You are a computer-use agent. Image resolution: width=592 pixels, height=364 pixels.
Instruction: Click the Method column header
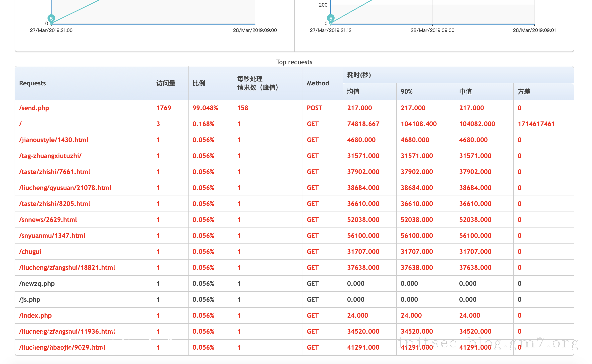[318, 83]
